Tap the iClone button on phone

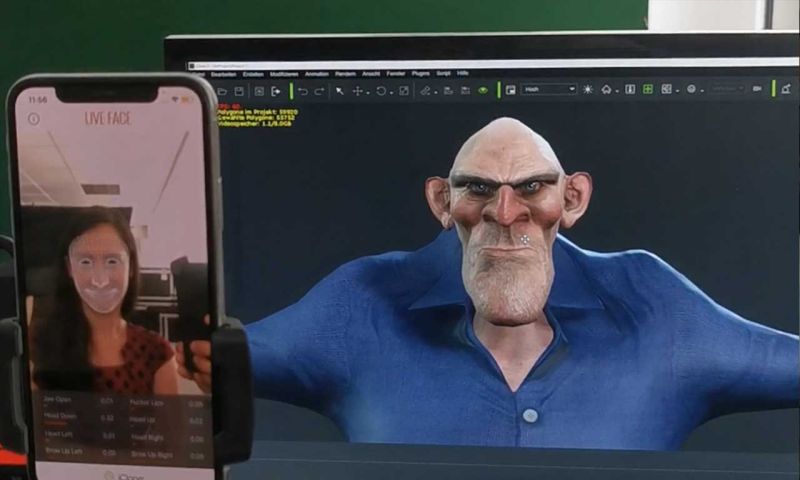(124, 475)
